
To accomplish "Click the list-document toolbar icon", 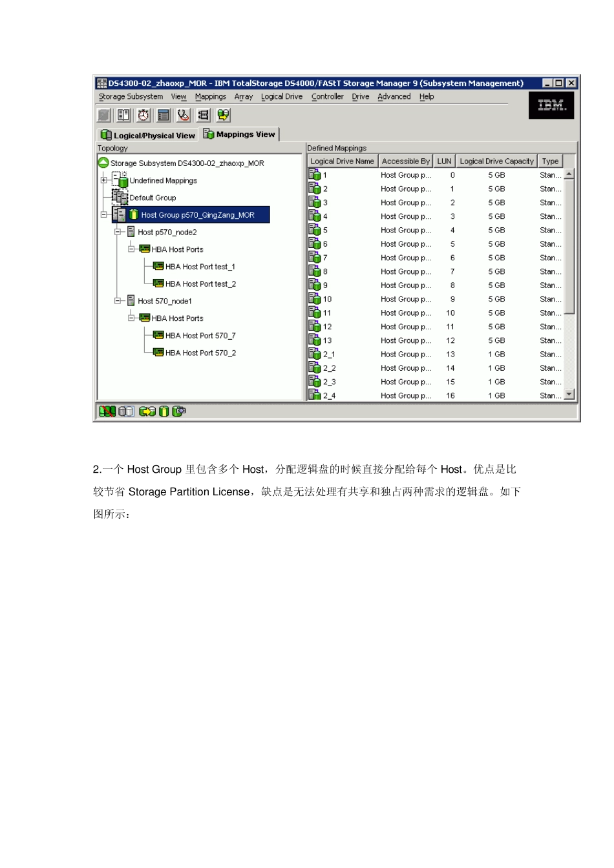I will 164,115.
